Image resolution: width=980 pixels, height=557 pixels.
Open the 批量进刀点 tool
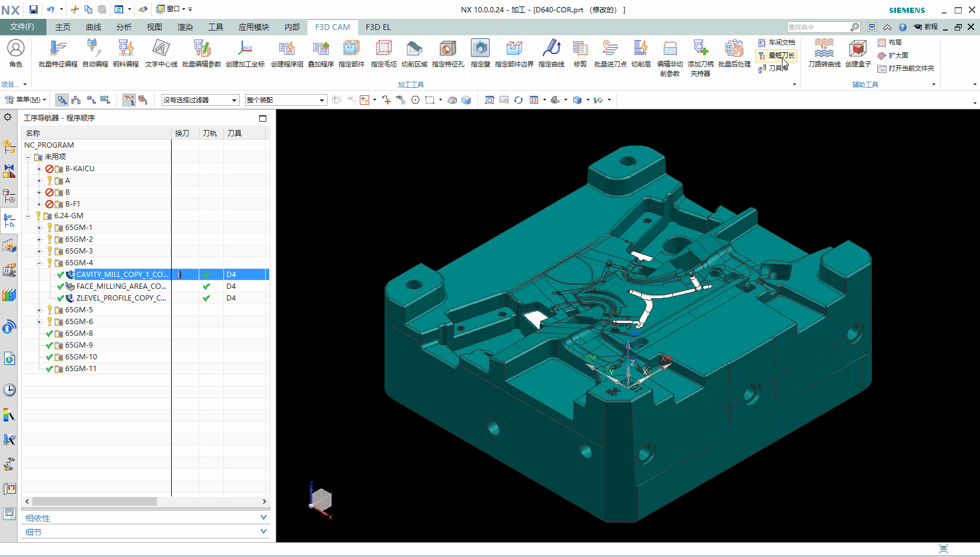610,53
